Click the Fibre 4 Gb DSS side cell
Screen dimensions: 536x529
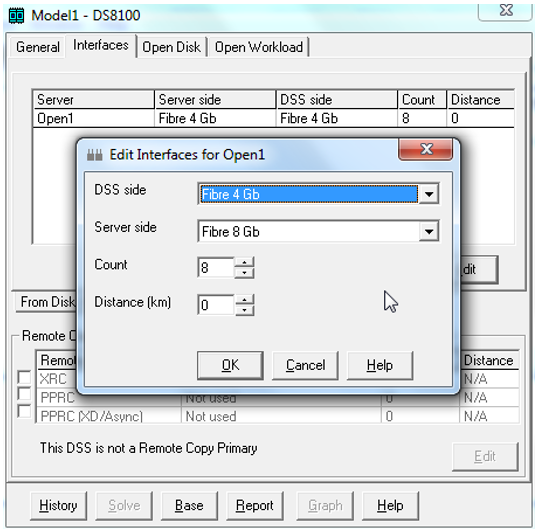[x=337, y=119]
